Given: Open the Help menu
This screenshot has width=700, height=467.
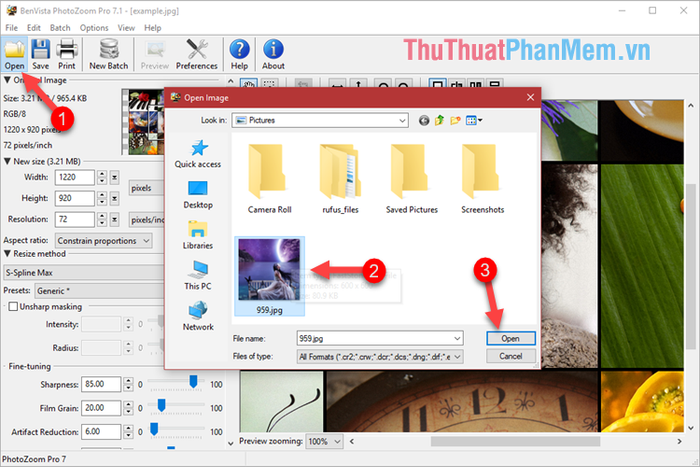Looking at the screenshot, I should pos(152,28).
